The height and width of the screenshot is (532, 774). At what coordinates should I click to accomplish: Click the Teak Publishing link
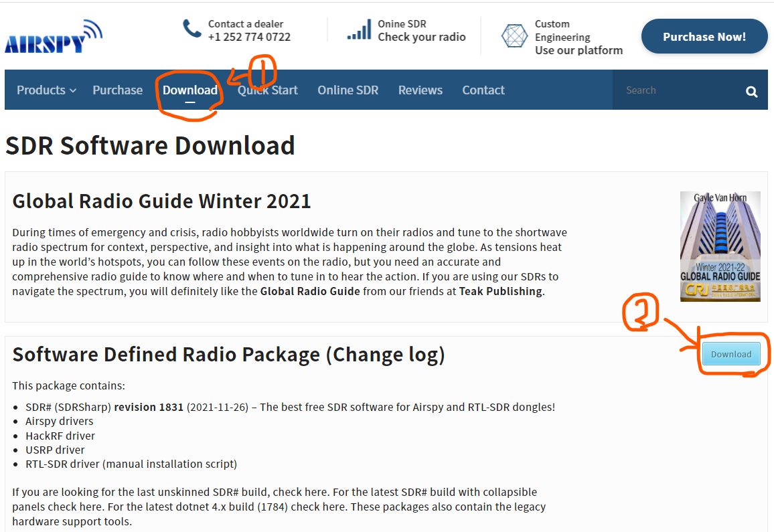click(501, 292)
